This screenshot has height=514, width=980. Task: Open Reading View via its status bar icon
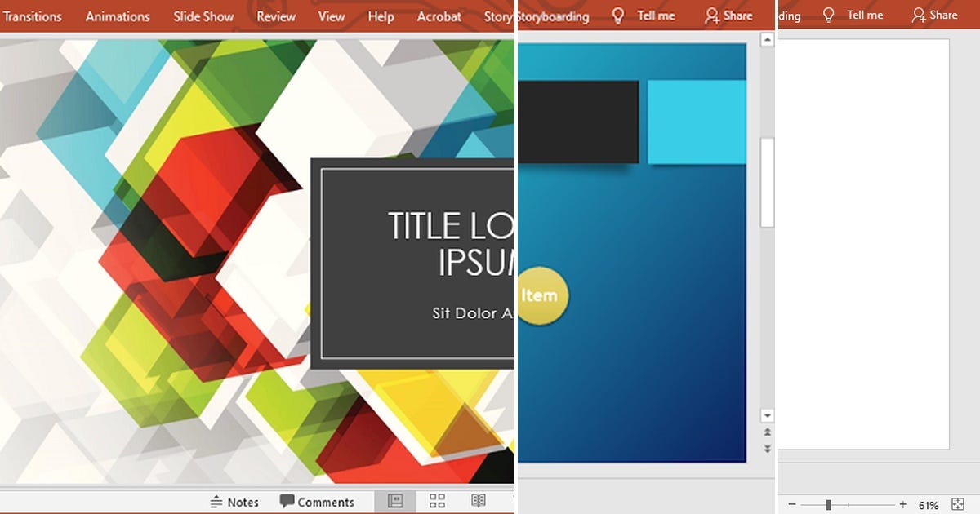(478, 501)
